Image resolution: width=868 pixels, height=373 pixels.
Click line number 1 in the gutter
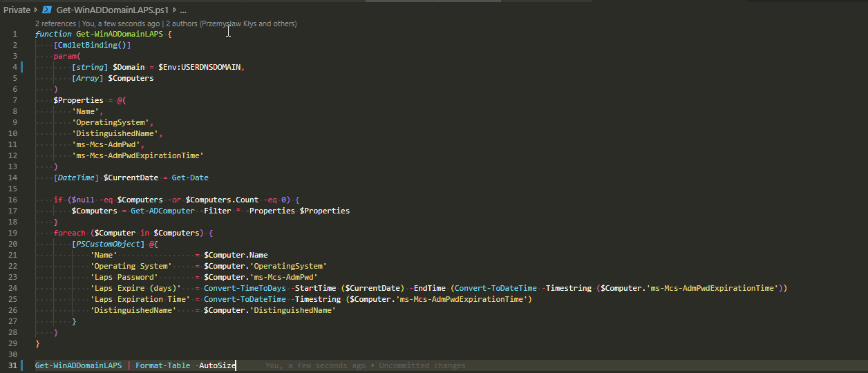coord(15,34)
